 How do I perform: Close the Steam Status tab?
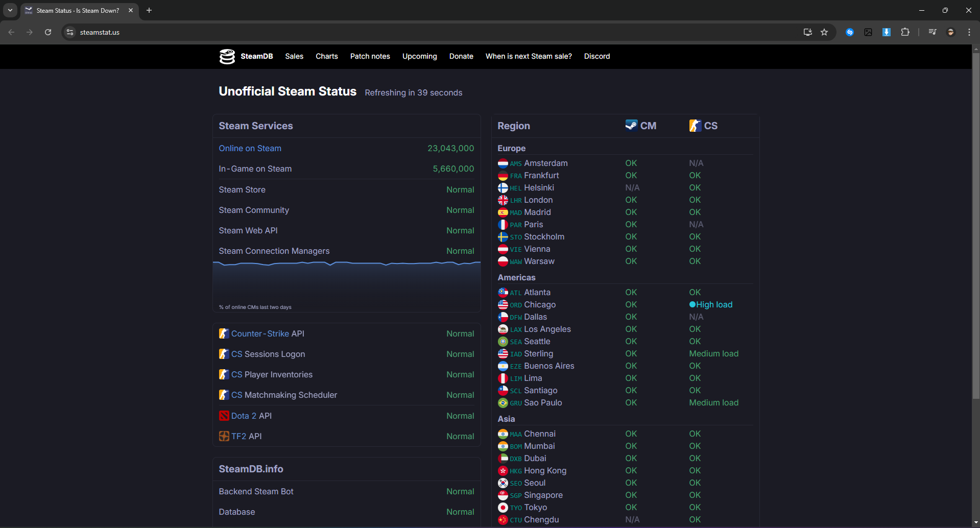click(131, 10)
